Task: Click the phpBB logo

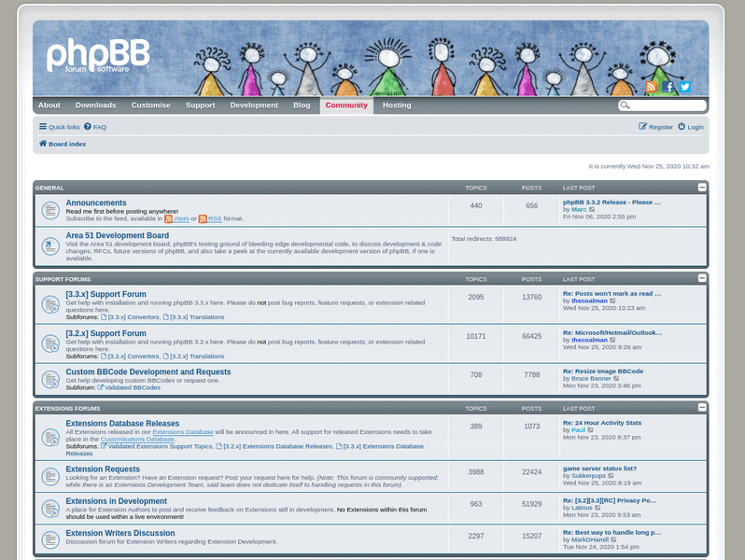Action: click(98, 56)
